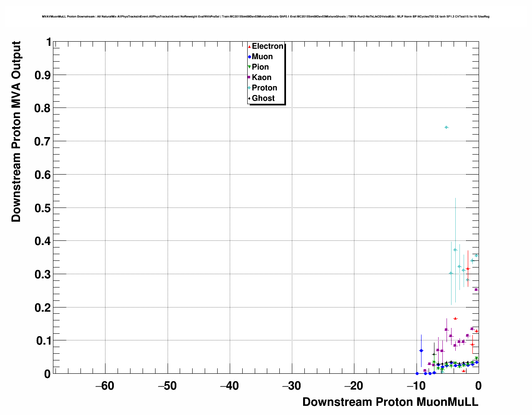Click the Electron label in the legend
Viewport: 532px width, 415px height.
tap(267, 46)
